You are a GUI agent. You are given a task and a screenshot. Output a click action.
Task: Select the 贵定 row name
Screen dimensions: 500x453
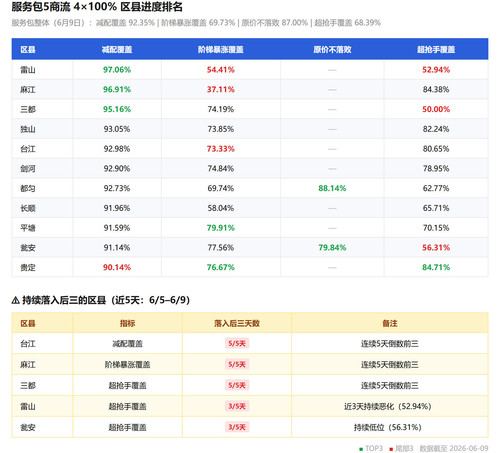tap(28, 267)
